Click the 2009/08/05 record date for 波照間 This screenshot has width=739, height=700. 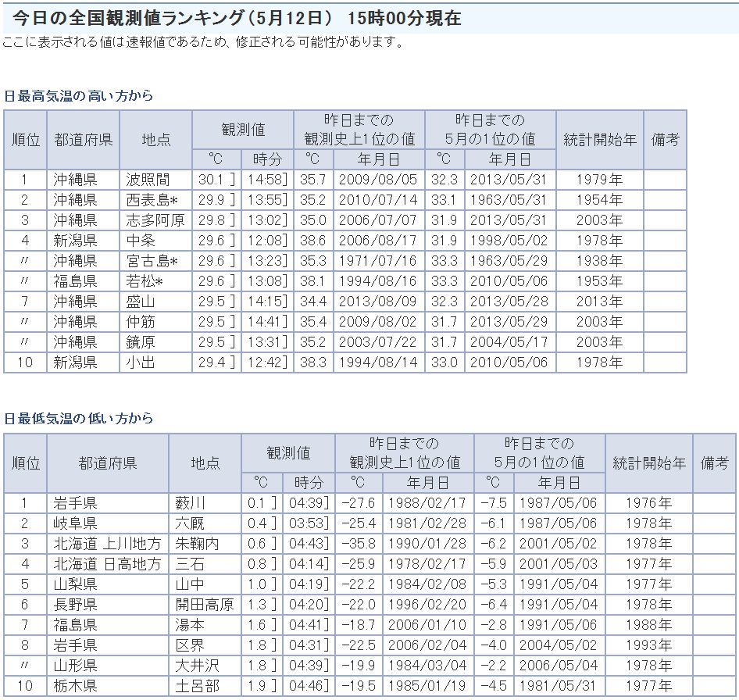coord(379,180)
